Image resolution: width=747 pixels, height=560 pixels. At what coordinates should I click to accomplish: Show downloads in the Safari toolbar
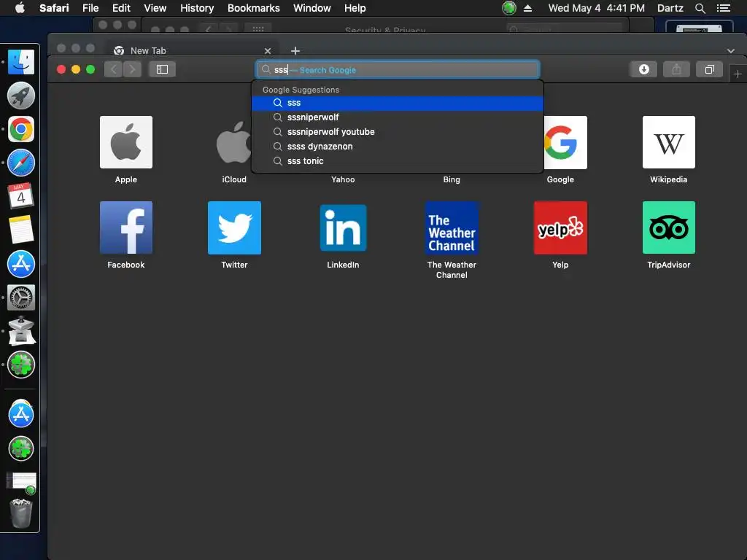(643, 69)
